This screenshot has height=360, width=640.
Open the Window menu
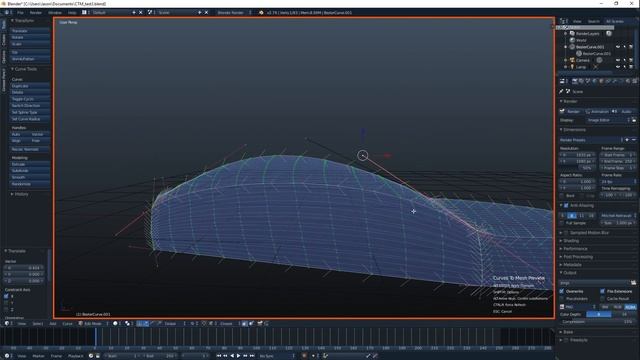point(55,13)
